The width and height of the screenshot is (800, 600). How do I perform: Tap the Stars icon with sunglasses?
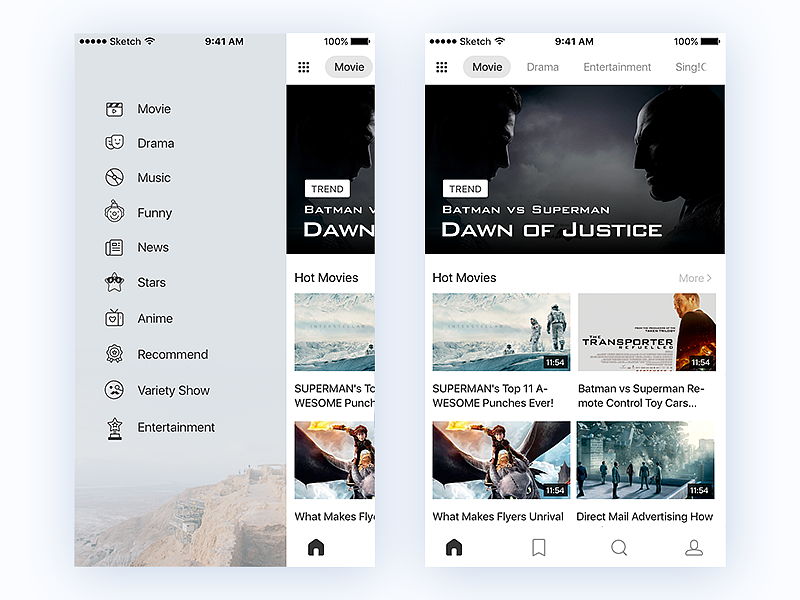(x=114, y=282)
